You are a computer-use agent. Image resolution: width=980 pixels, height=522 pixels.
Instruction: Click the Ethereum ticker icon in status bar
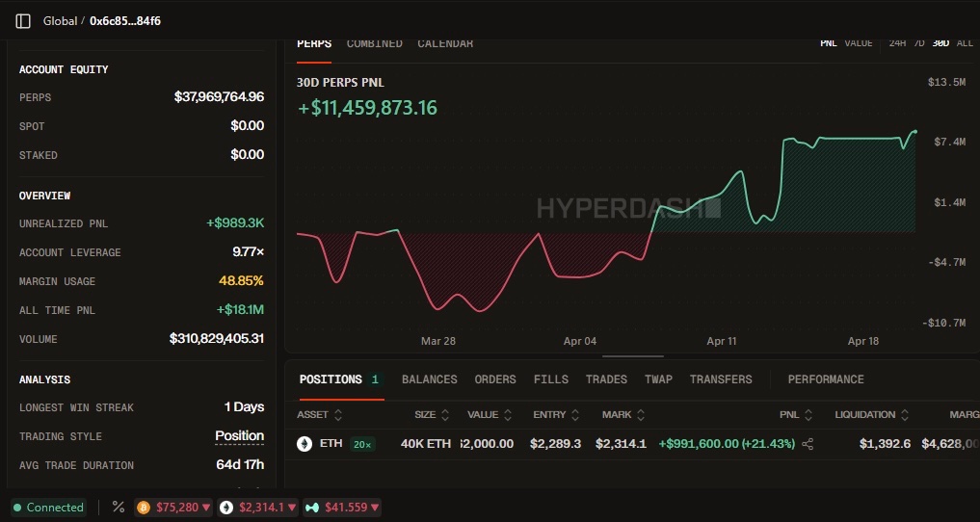225,508
